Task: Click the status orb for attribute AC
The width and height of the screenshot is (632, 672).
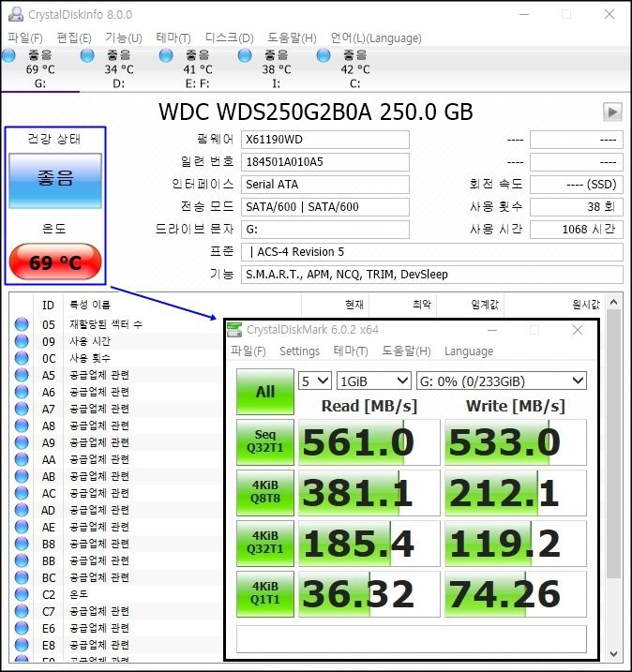Action: coord(22,493)
